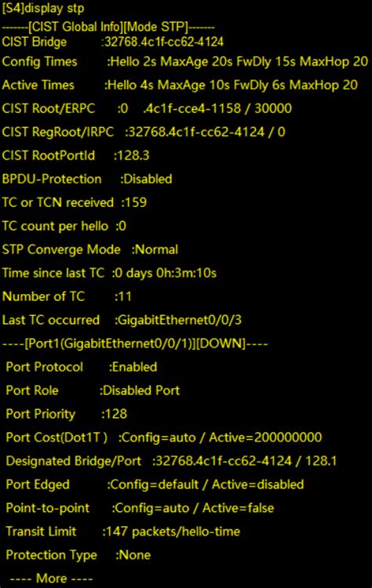Select the Port Cost Active=200000000 value

pos(265,437)
